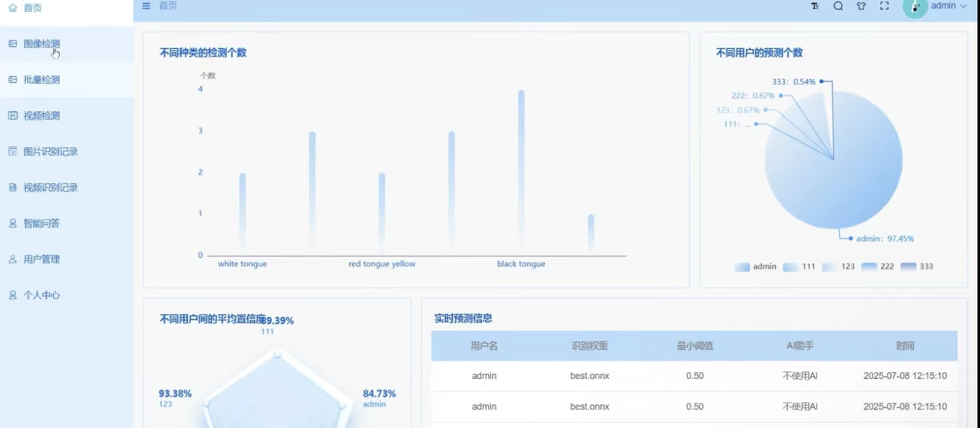Screen dimensions: 980x428
Task: Click the font size icon in the header
Action: click(815, 6)
